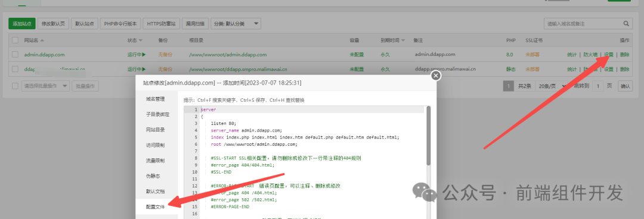Image resolution: width=644 pixels, height=219 pixels.
Task: Click the HTTPS防窜站 button
Action: [x=162, y=24]
